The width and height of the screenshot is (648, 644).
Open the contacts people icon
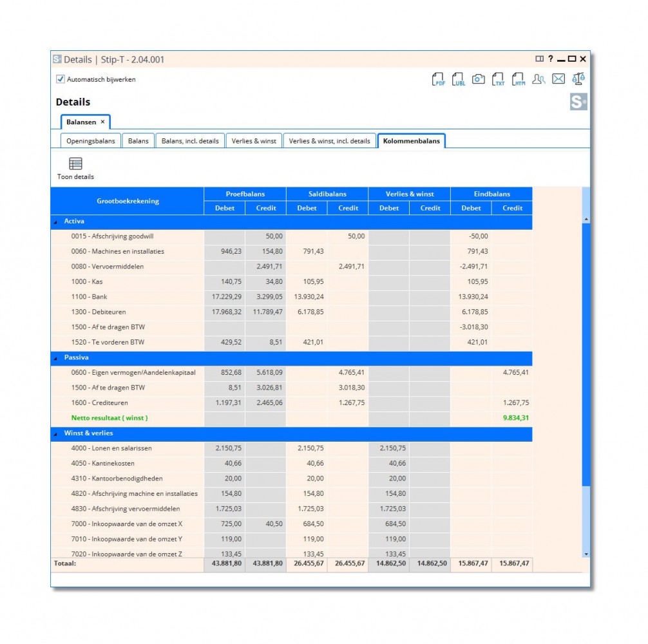(x=538, y=79)
